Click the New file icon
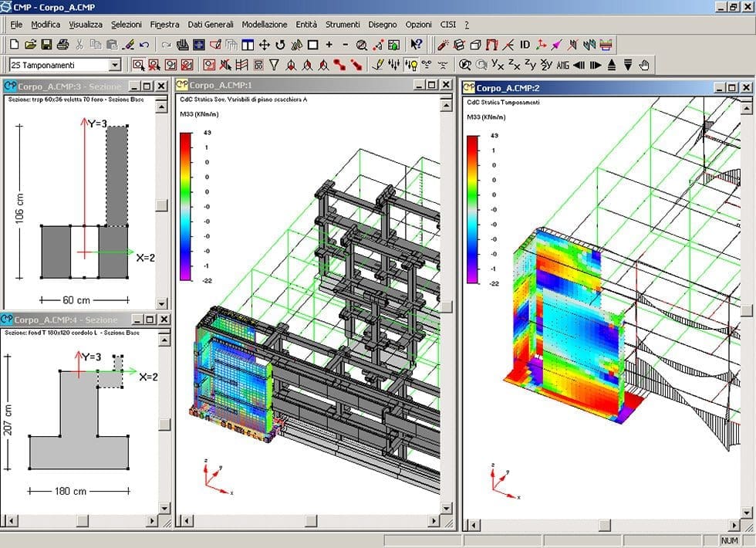This screenshot has width=756, height=548. click(x=15, y=45)
